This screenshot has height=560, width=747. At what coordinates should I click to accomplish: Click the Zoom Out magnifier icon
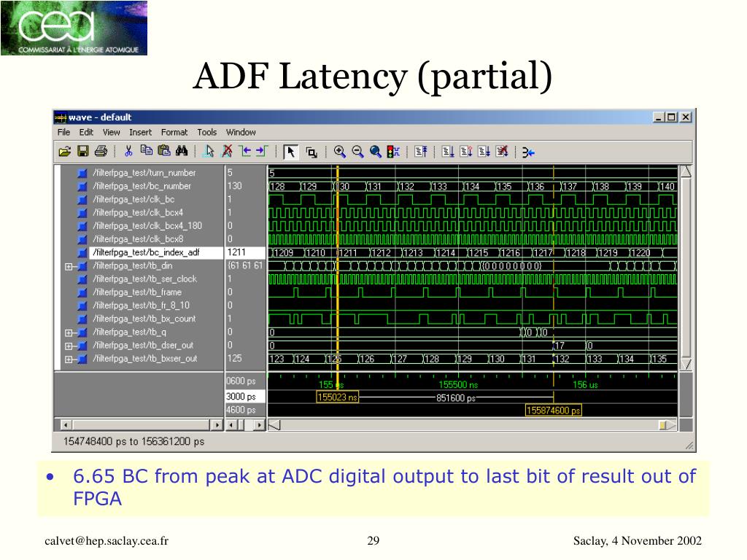(357, 152)
